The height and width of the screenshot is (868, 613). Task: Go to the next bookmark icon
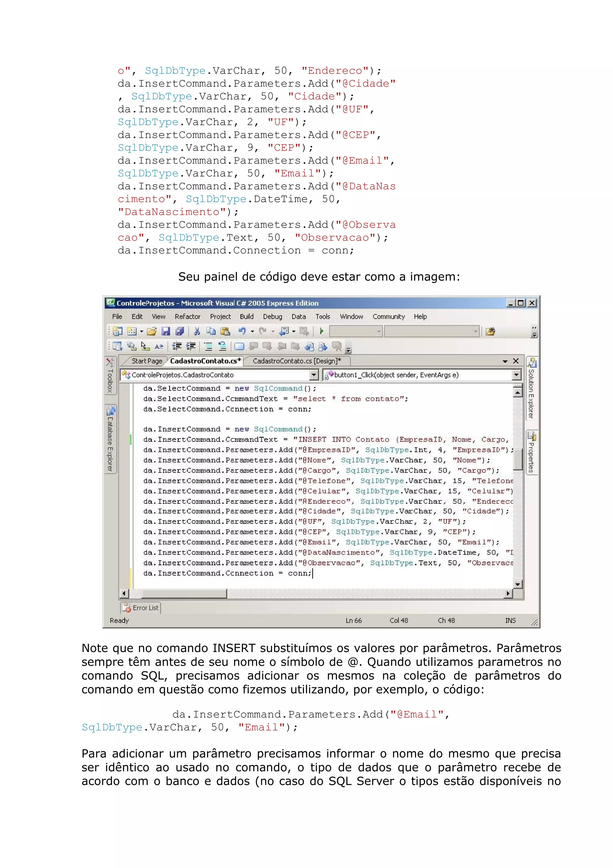click(267, 346)
